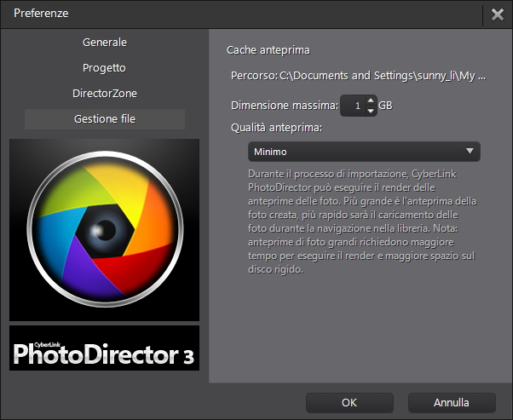Viewport: 513px width, 420px height.
Task: Close the Preferenze dialog with X
Action: click(x=498, y=14)
